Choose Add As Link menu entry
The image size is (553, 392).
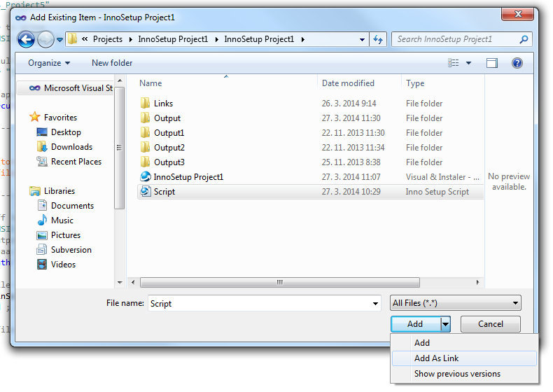(464, 358)
